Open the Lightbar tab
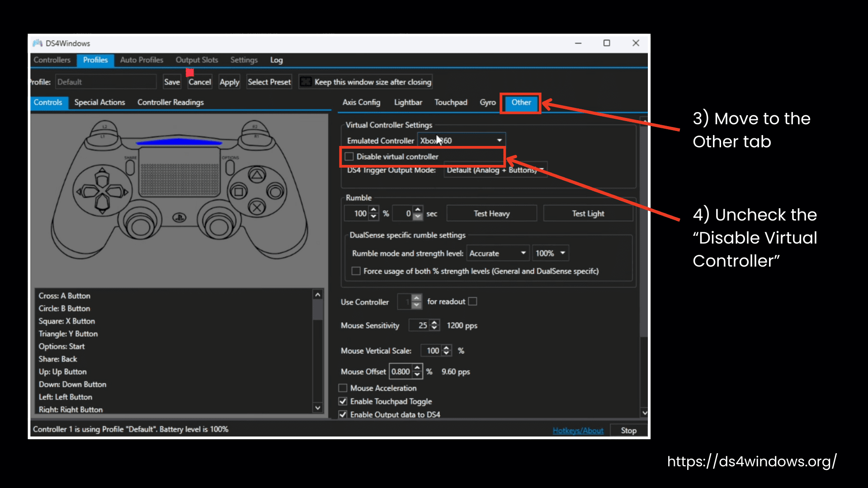Viewport: 868px width, 488px height. pos(408,103)
